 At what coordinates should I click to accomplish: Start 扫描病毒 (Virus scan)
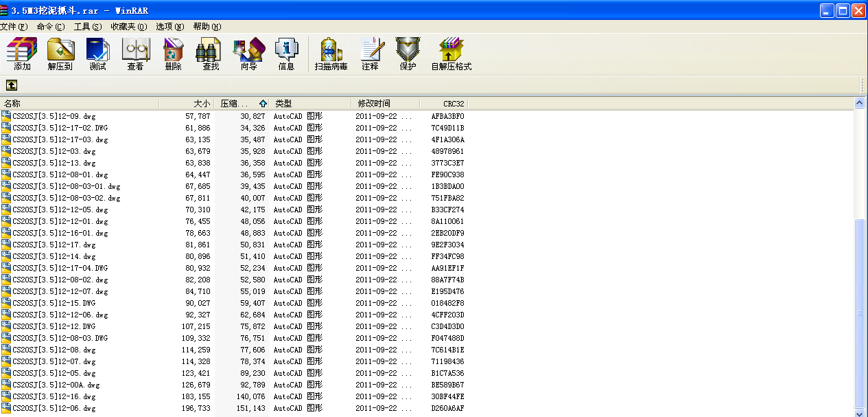click(331, 54)
